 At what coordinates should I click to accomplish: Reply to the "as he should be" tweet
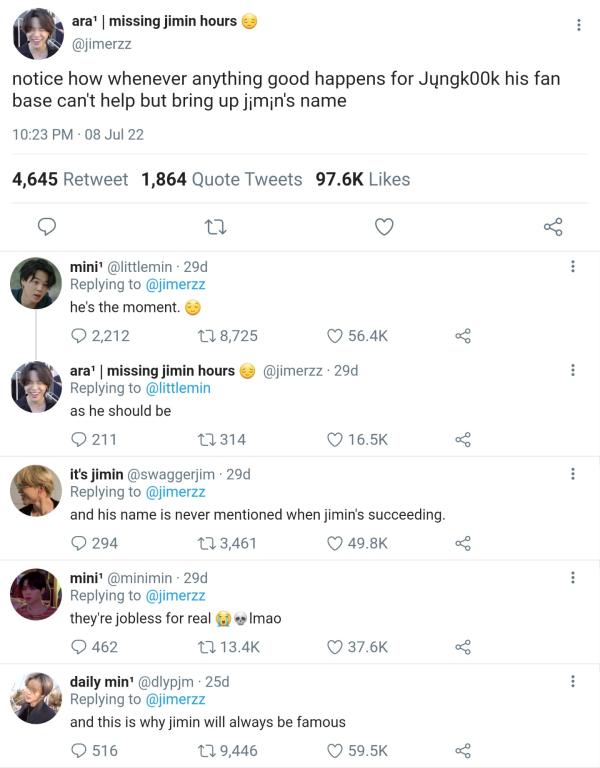pos(79,439)
